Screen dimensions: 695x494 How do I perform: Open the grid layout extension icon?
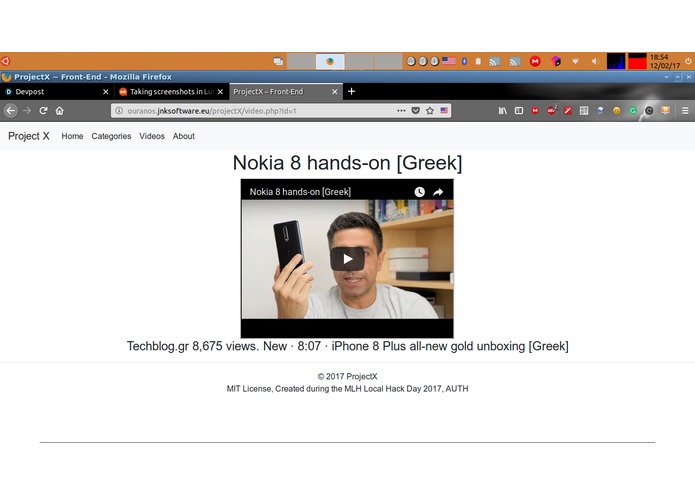point(584,110)
